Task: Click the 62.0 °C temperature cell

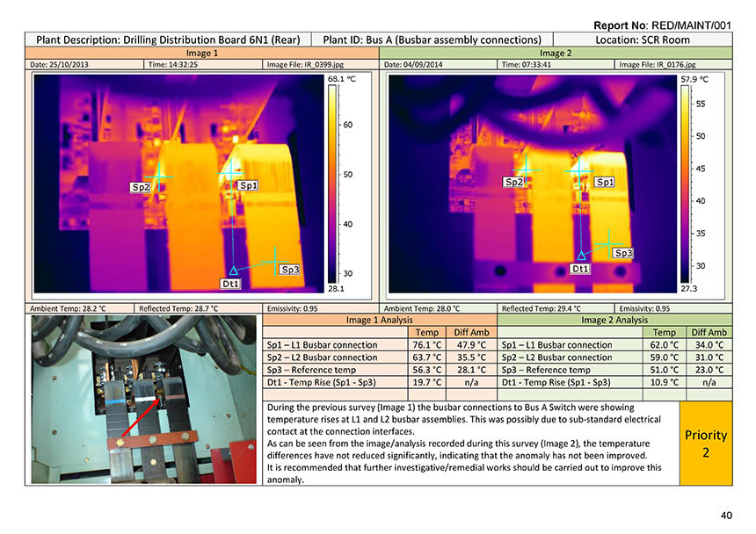Action: (x=664, y=345)
